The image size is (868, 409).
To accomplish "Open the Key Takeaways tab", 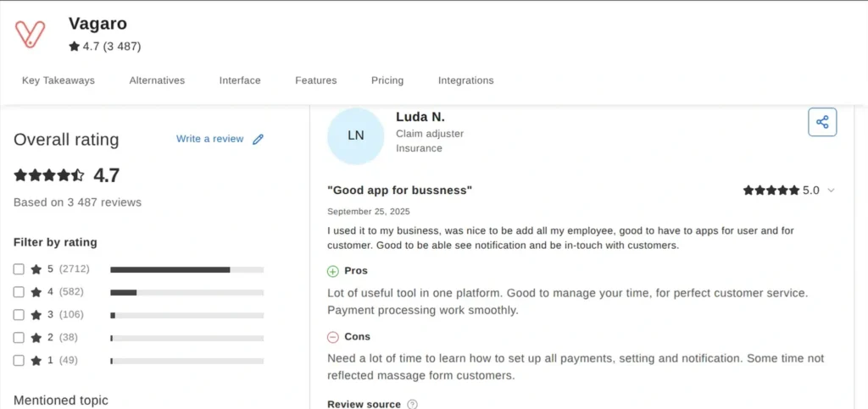I will tap(58, 80).
